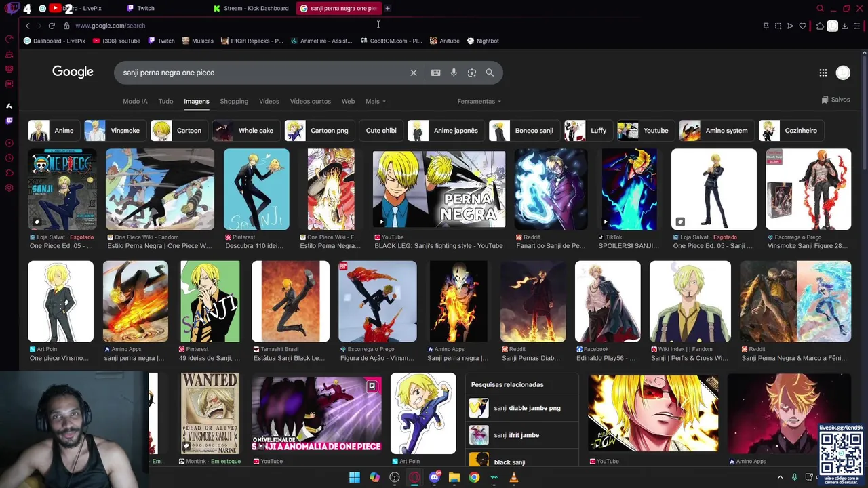Switch to the Vídeos curtos tab

[311, 101]
